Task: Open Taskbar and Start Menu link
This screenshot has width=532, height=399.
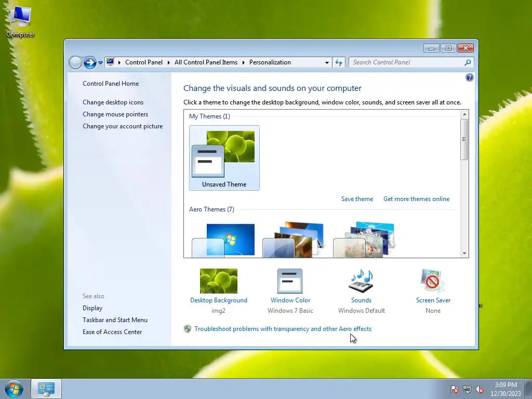Action: [x=115, y=320]
